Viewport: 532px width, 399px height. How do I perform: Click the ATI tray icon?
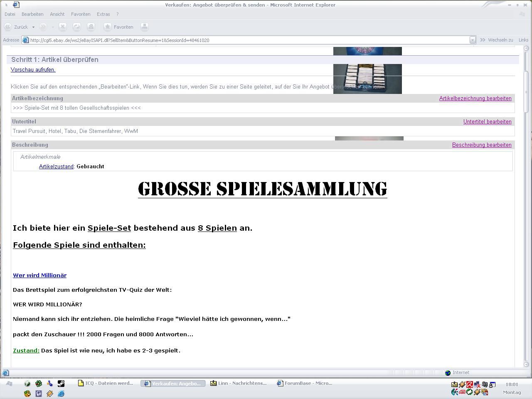coord(462,392)
